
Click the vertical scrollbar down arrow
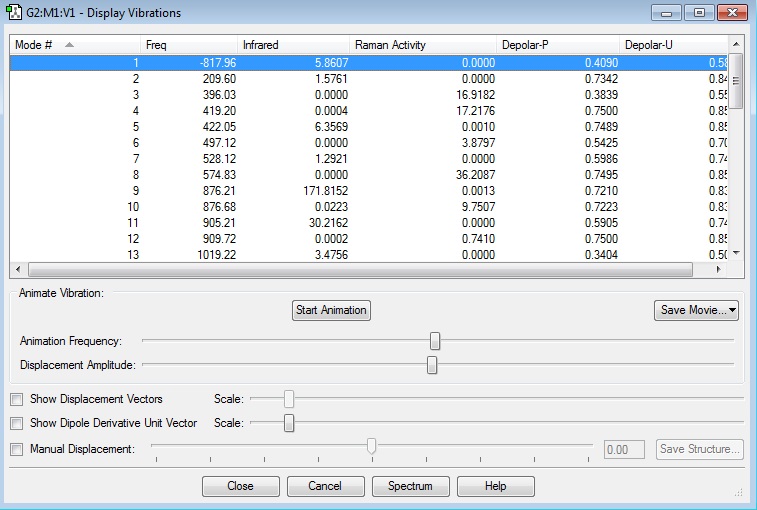point(736,253)
